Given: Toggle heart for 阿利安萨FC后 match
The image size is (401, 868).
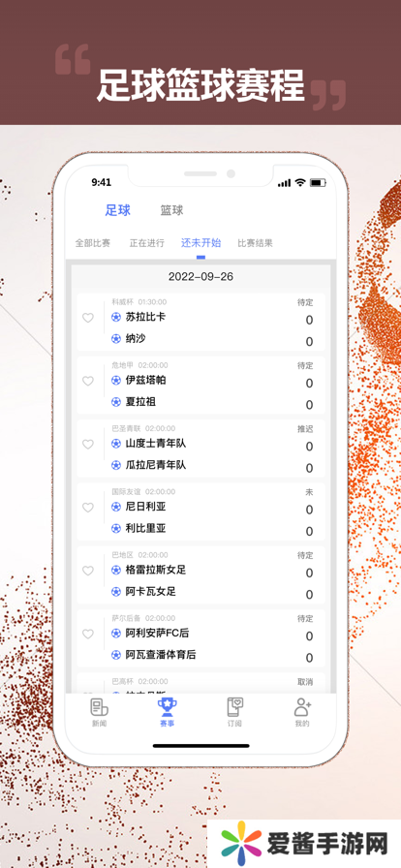Looking at the screenshot, I should [x=88, y=634].
